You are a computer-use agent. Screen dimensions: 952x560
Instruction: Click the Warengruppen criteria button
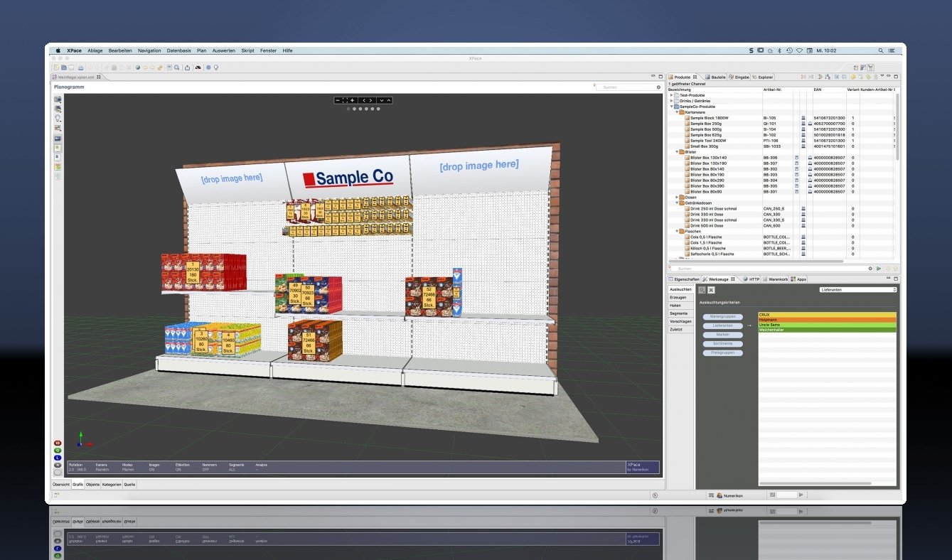coord(722,316)
